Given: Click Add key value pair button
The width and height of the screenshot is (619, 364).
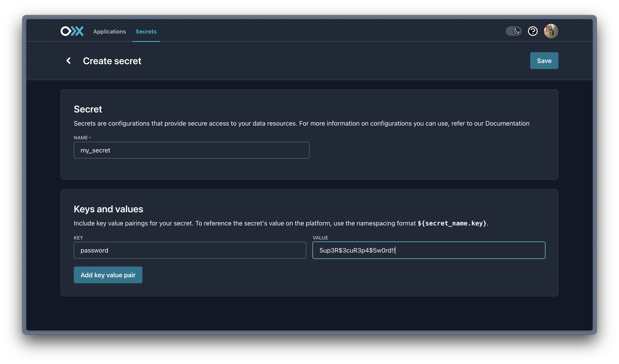Looking at the screenshot, I should click(107, 275).
